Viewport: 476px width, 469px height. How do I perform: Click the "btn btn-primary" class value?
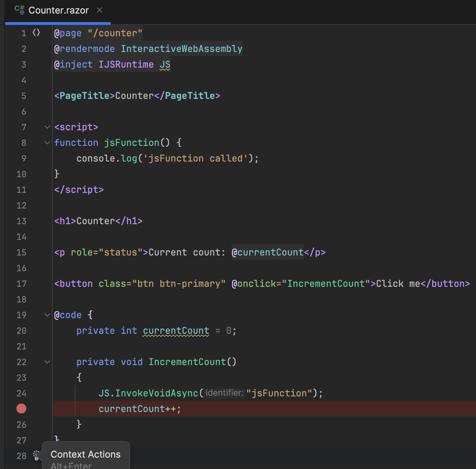click(179, 284)
